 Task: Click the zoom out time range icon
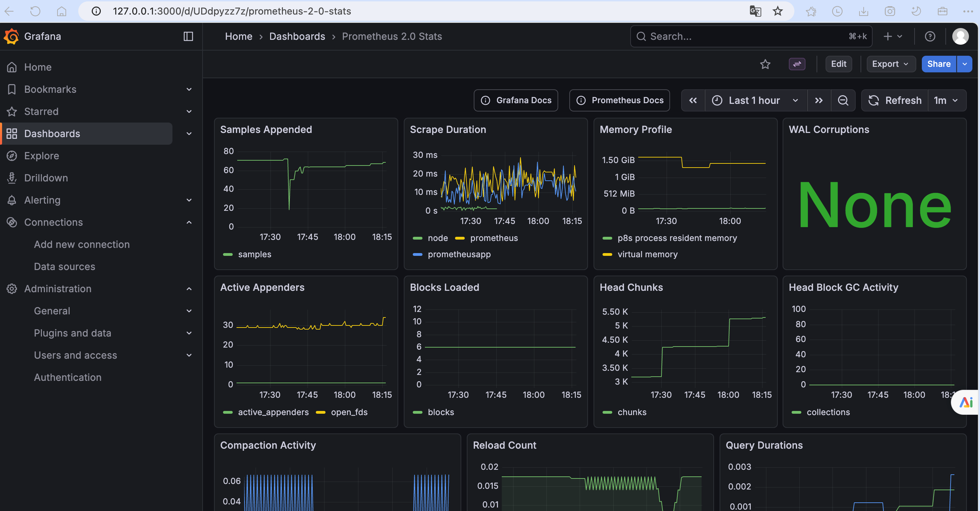coord(843,100)
